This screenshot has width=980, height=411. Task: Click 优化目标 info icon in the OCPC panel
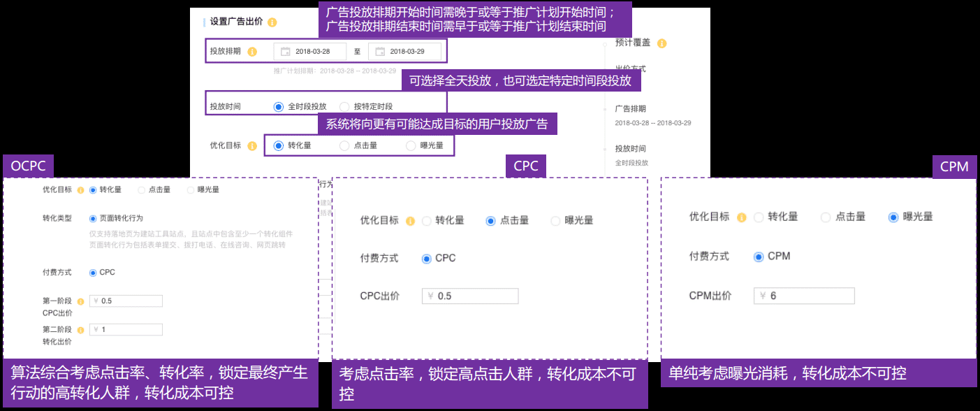tap(81, 189)
